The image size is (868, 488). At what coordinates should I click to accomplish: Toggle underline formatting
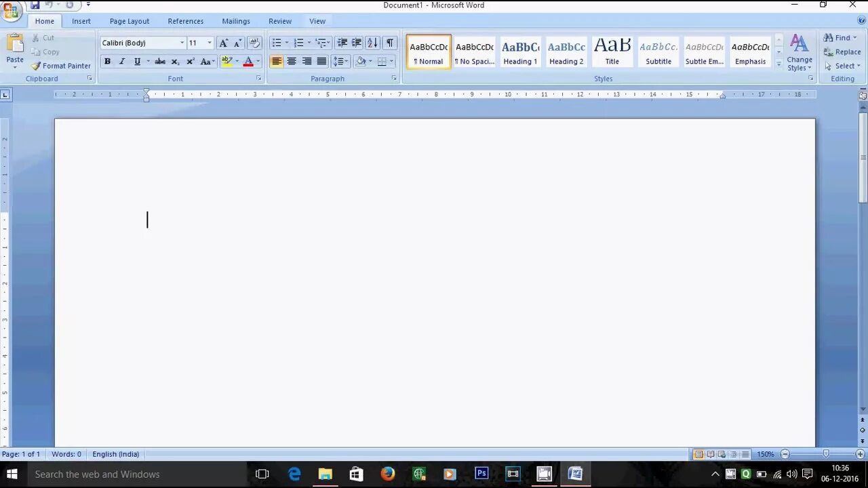point(137,62)
